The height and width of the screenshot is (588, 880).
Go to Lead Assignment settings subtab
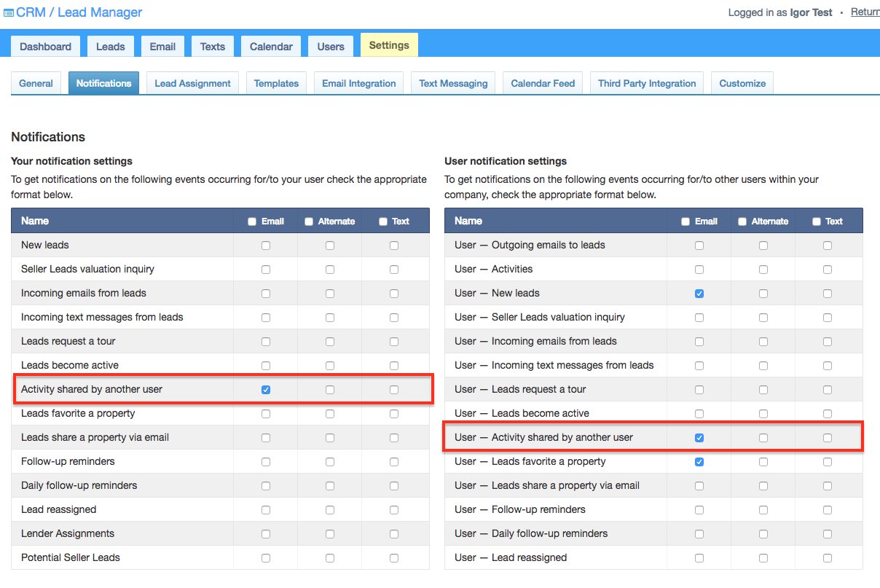point(192,83)
